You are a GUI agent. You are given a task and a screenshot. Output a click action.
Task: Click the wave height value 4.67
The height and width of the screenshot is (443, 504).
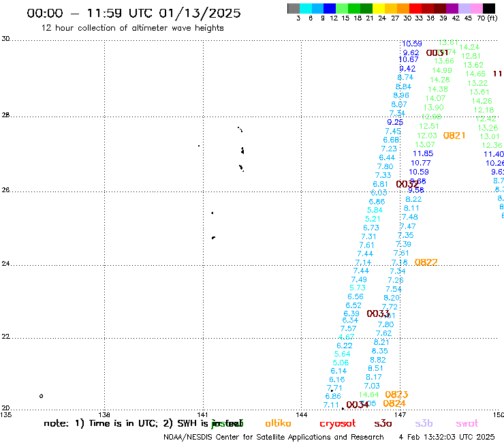[x=346, y=337]
